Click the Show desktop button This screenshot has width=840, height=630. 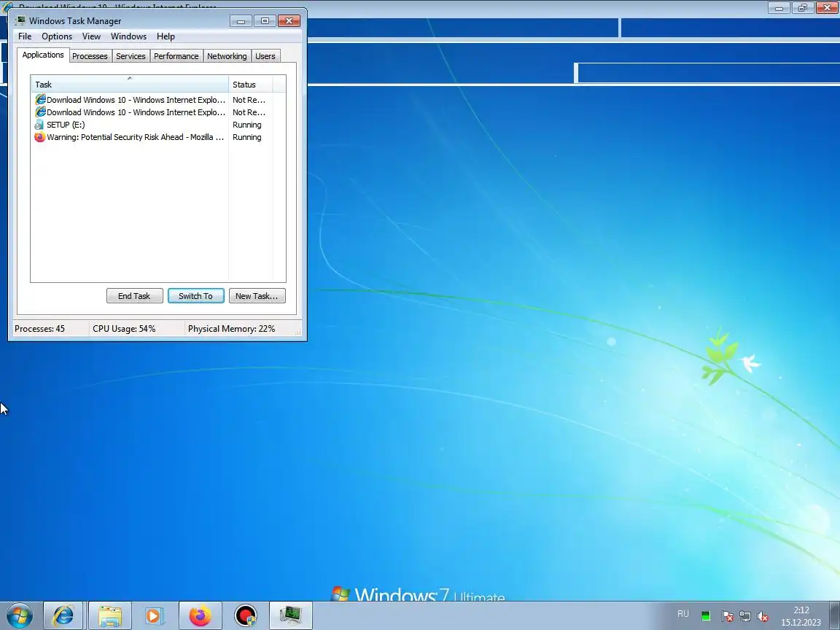pos(835,615)
